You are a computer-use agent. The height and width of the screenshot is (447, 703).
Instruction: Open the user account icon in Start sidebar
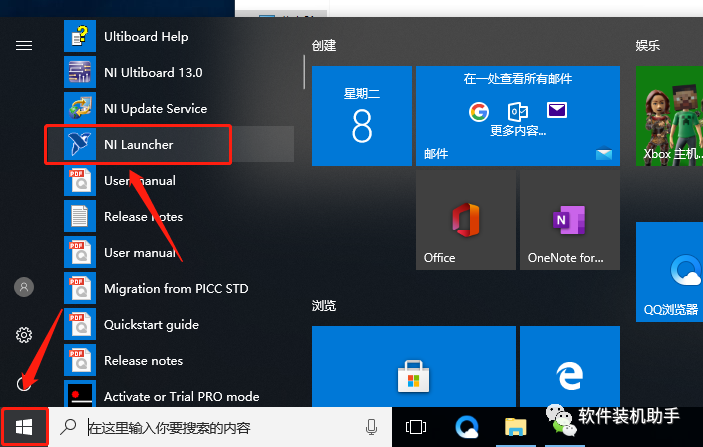click(x=24, y=287)
